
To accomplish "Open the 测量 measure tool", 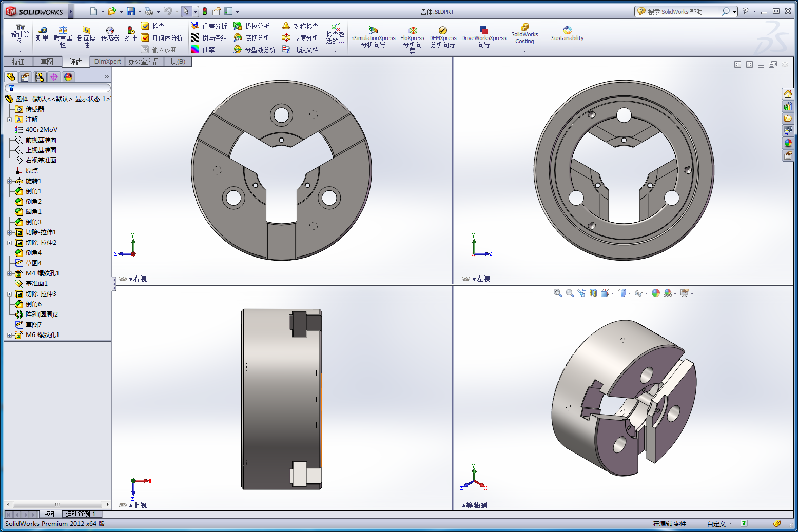I will [42, 34].
